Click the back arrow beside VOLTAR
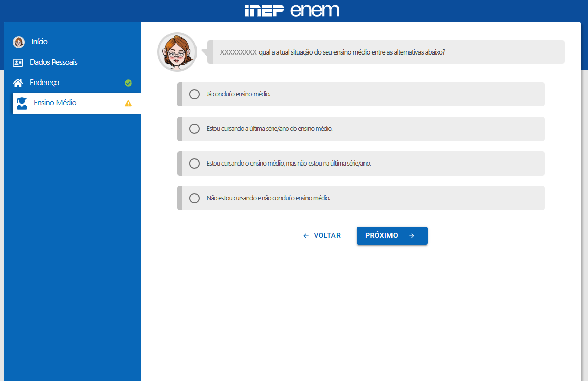The width and height of the screenshot is (588, 381). pos(305,235)
